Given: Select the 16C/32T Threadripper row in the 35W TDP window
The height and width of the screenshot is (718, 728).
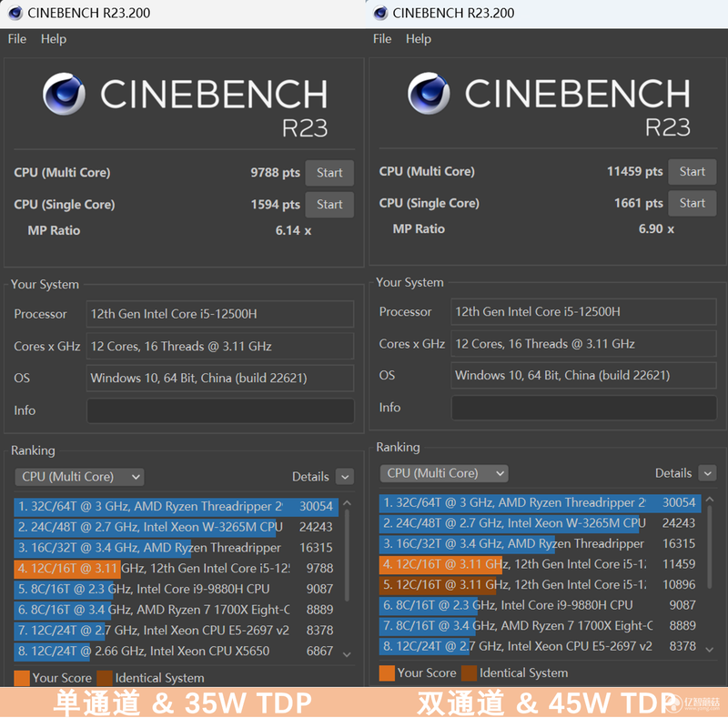Looking at the screenshot, I should [177, 548].
